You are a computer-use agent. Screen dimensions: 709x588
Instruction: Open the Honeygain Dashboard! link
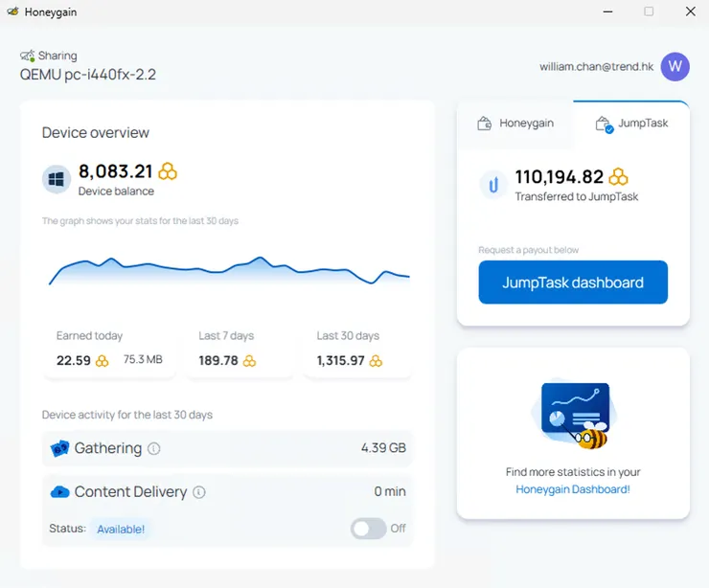[573, 489]
